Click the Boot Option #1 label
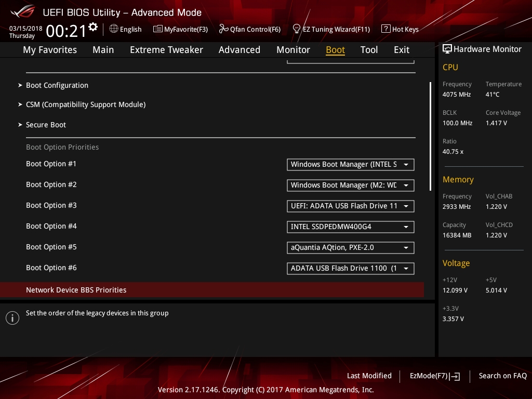The image size is (532, 399). tap(51, 164)
